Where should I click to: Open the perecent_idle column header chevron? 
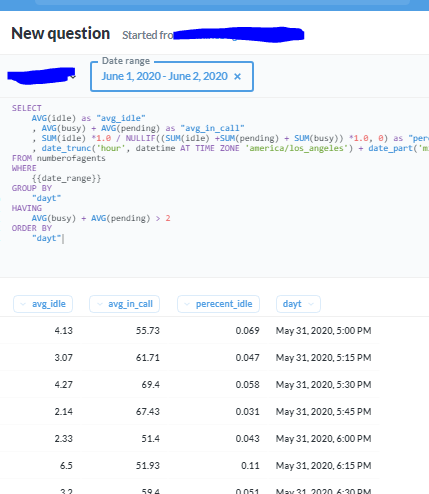pos(187,304)
